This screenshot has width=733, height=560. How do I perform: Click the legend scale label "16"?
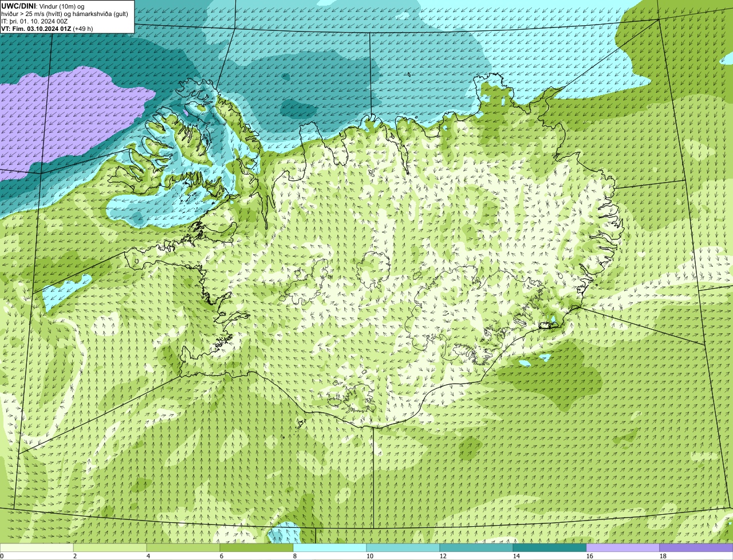click(590, 556)
